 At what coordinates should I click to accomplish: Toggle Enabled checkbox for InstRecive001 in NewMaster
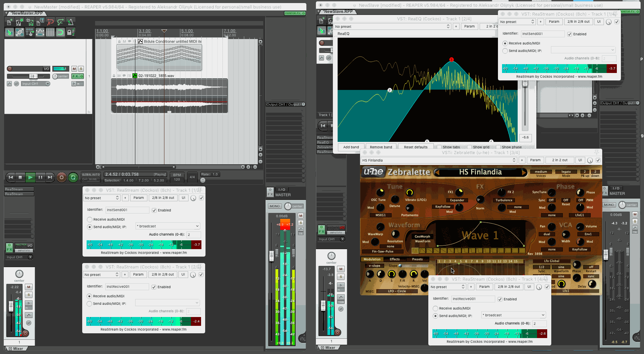tap(154, 287)
